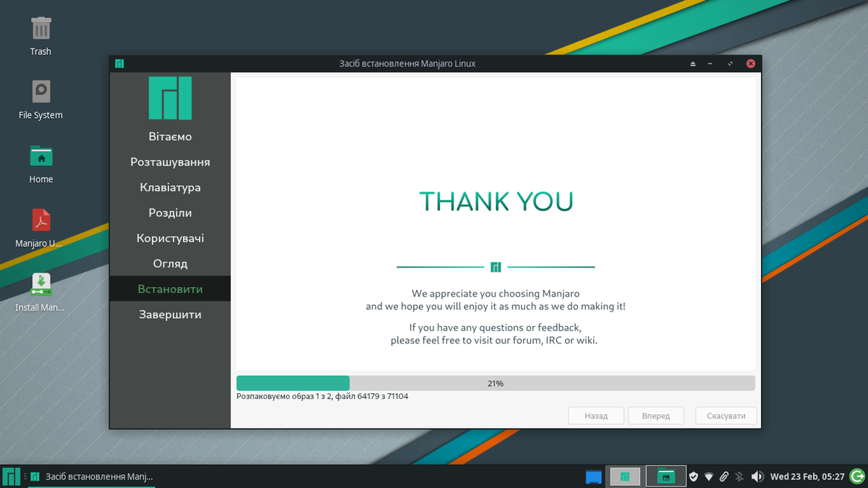The image size is (868, 488).
Task: Minimize the Manjaro installer window
Action: click(711, 64)
